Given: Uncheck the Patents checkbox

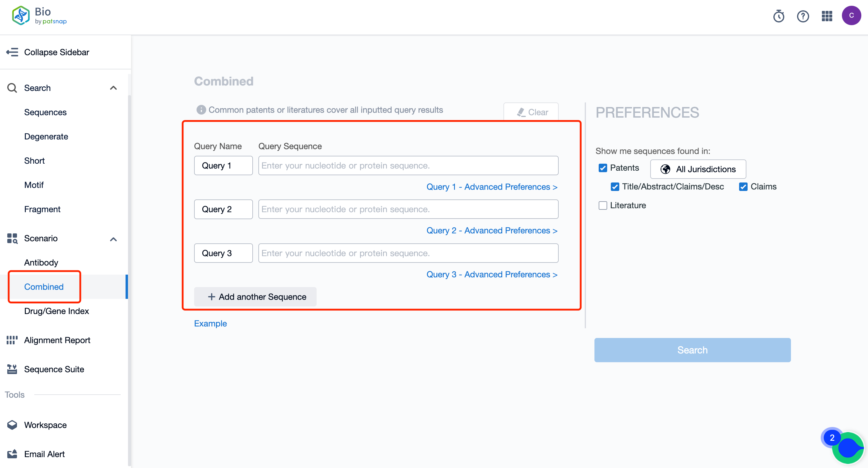Looking at the screenshot, I should coord(603,168).
